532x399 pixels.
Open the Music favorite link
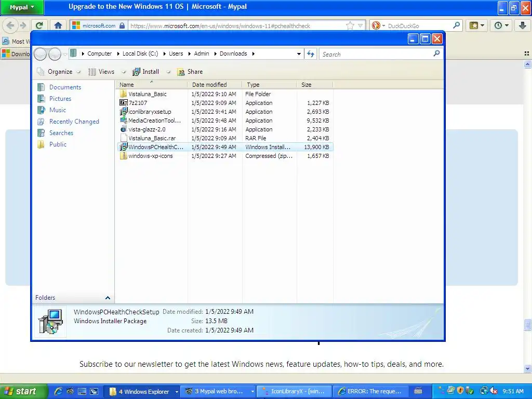(x=57, y=110)
